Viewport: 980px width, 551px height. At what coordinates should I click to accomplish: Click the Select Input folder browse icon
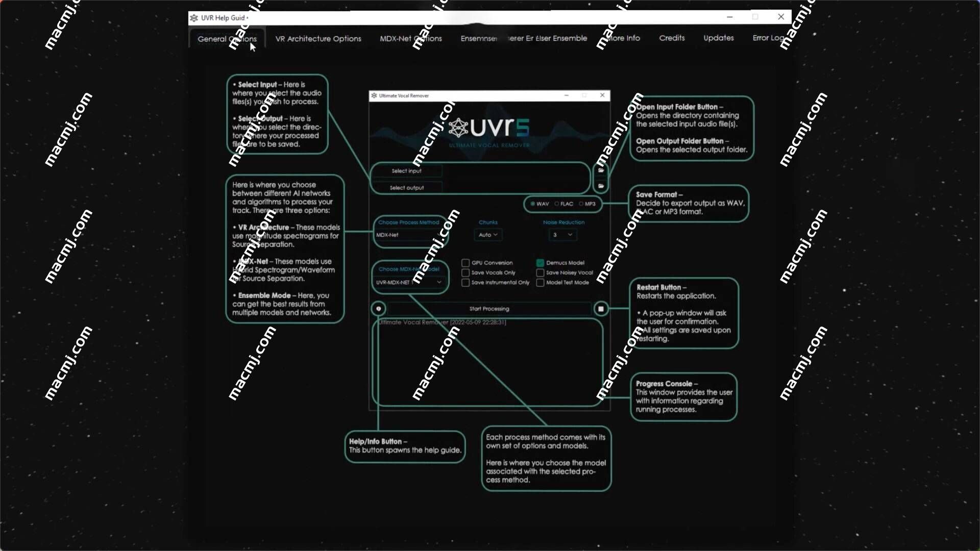click(x=601, y=171)
